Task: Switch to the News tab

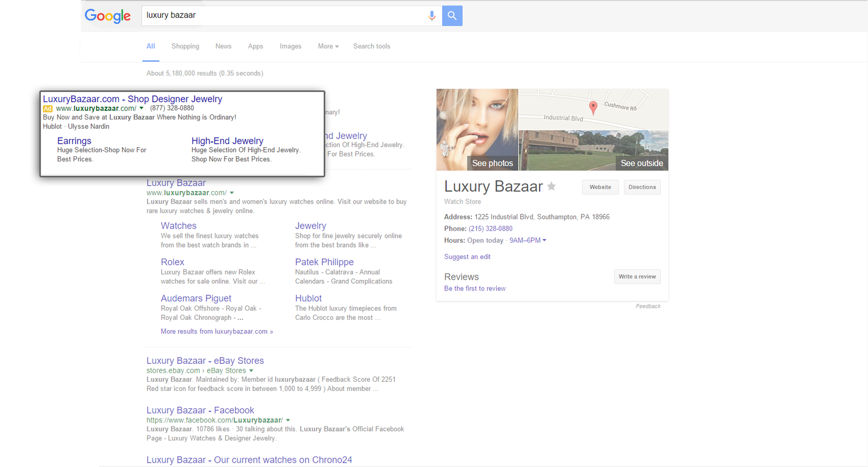Action: point(224,46)
